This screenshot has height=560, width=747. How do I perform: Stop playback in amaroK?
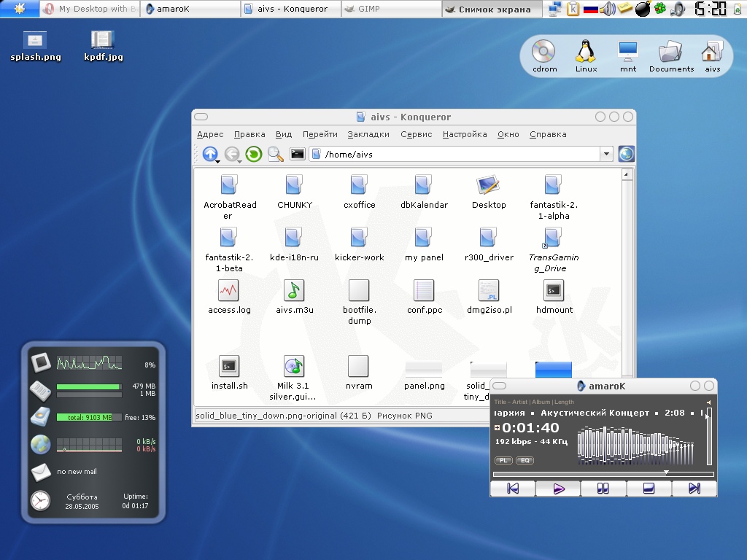click(649, 488)
